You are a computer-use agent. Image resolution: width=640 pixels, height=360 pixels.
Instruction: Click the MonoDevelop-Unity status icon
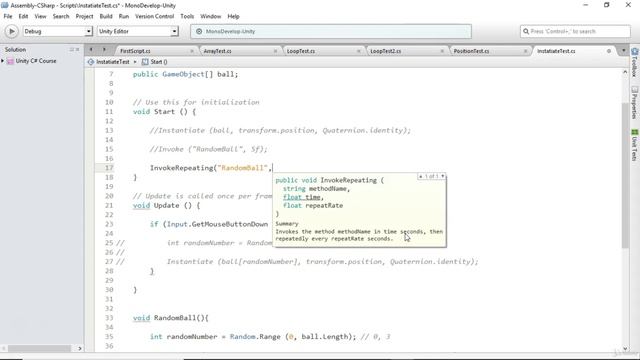point(199,31)
